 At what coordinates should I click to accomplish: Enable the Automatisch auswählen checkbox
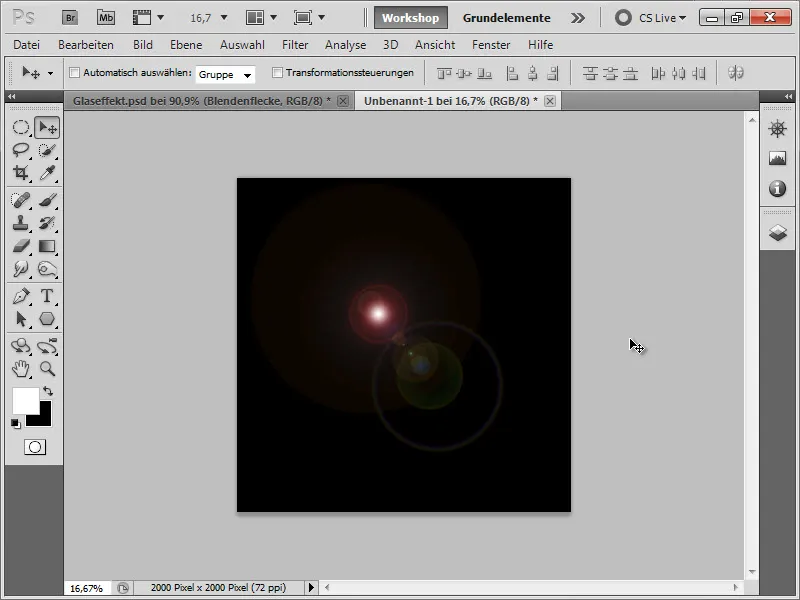tap(74, 70)
